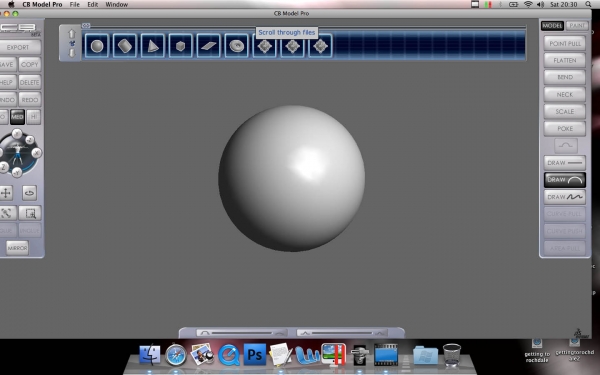This screenshot has width=600, height=375.
Task: Click the COPY button
Action: click(x=30, y=64)
